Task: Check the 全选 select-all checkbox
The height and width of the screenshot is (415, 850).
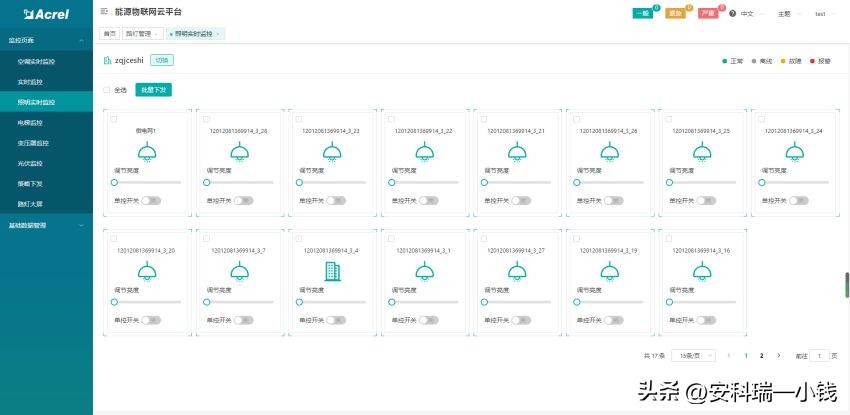Action: (x=108, y=90)
